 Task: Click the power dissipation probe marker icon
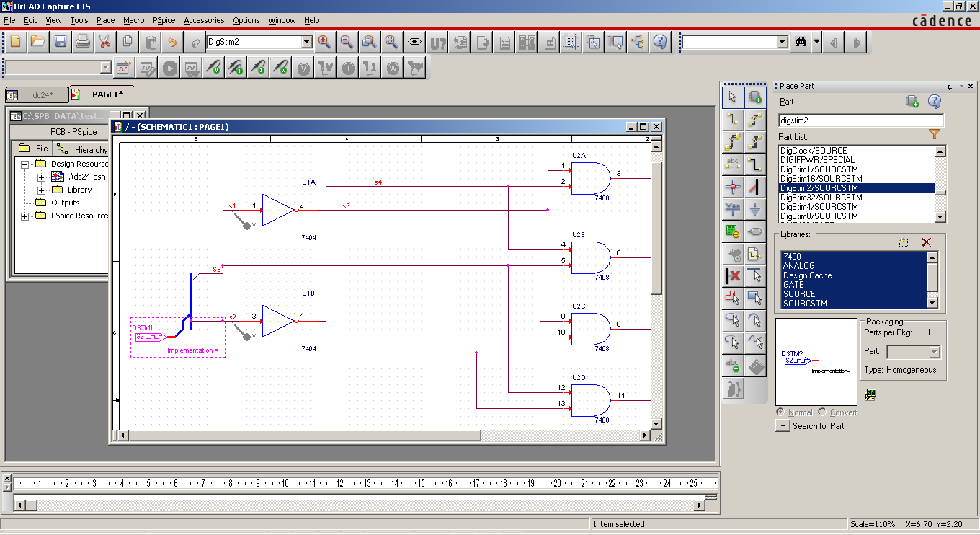(280, 68)
